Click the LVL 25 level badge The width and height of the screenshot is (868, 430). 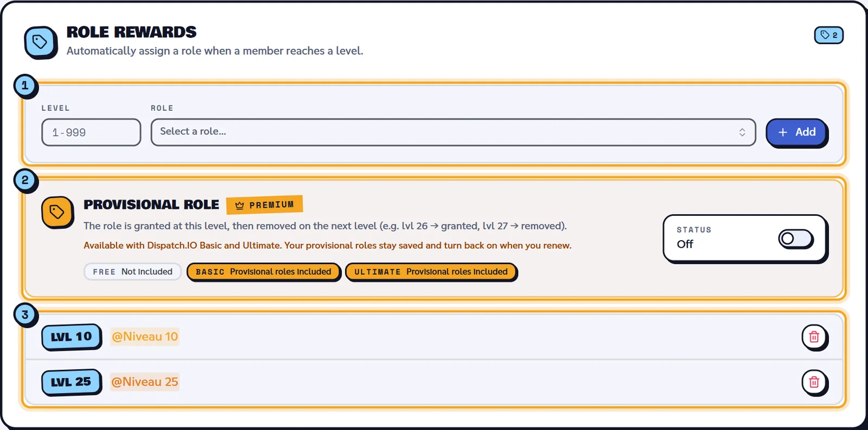(x=71, y=382)
